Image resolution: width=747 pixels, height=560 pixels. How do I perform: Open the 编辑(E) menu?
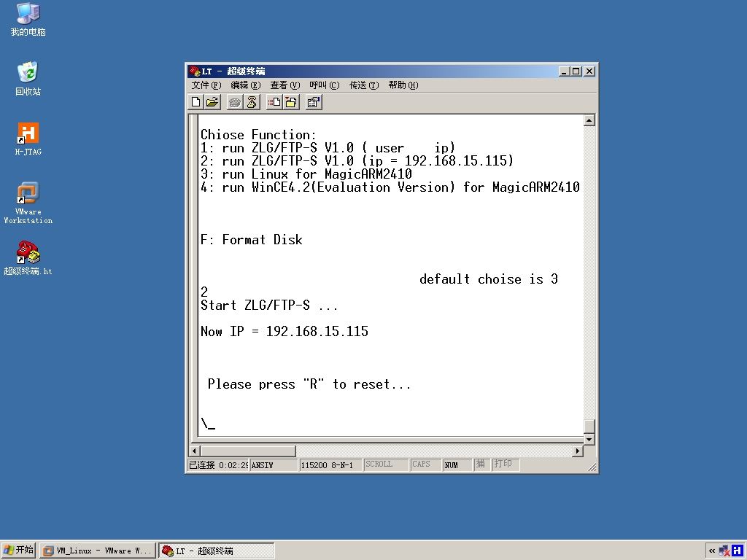tap(246, 85)
